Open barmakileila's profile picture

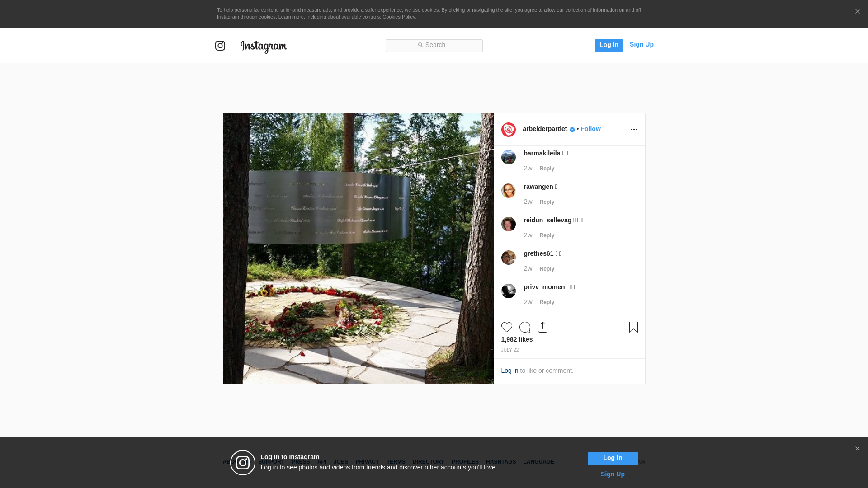(509, 157)
